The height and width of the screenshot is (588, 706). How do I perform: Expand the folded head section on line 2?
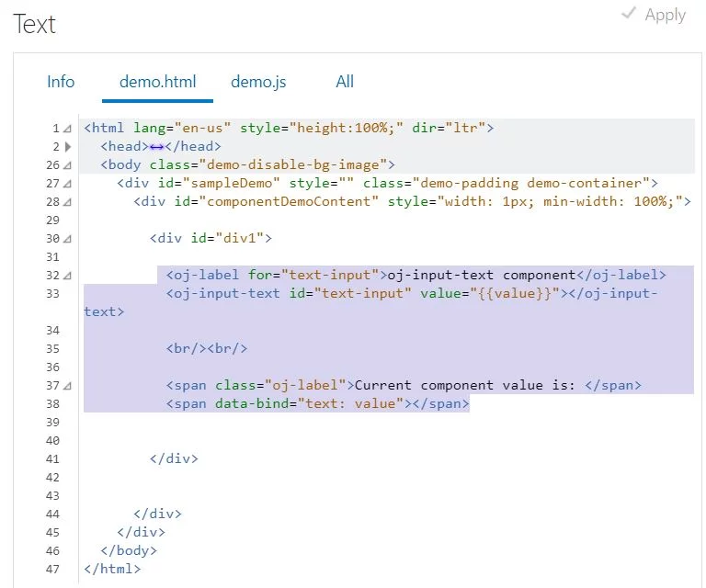(67, 147)
